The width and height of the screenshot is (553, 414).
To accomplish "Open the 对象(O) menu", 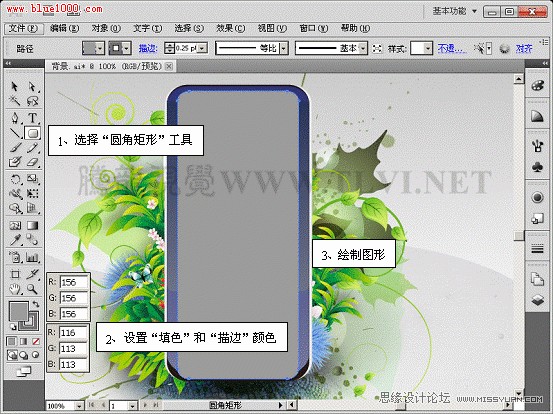I will pos(106,29).
